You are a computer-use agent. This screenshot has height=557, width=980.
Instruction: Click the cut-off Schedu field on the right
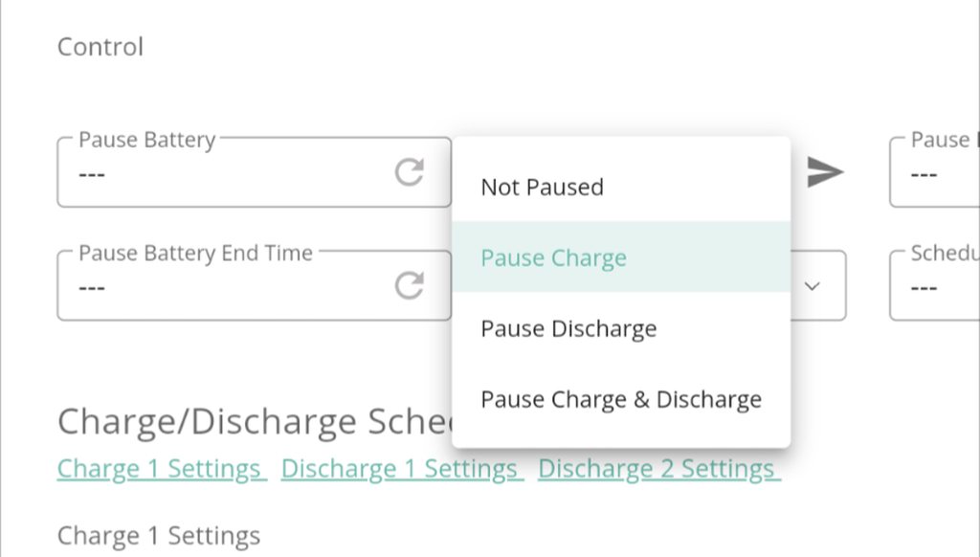[x=935, y=285]
